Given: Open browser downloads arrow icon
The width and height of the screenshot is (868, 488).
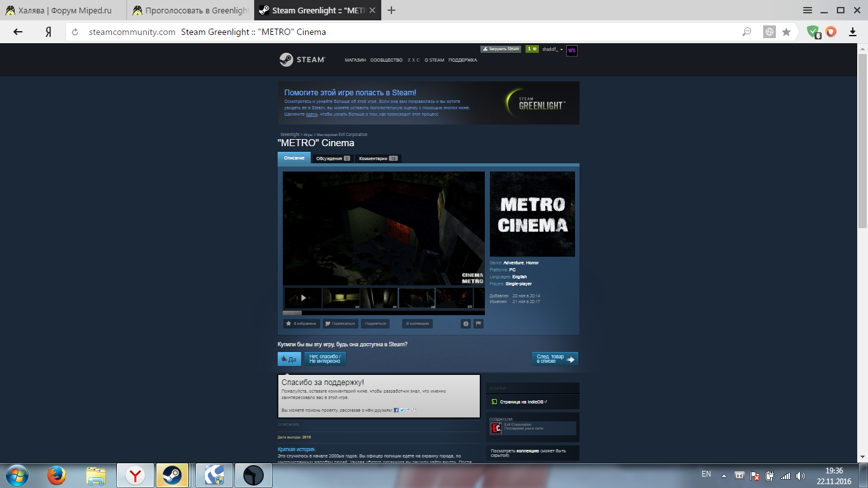Looking at the screenshot, I should coord(853,32).
